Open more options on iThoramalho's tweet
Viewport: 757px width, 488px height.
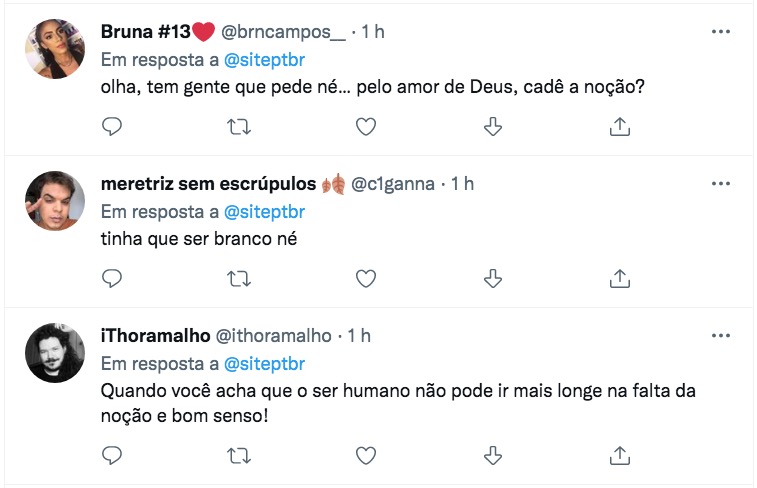click(720, 334)
